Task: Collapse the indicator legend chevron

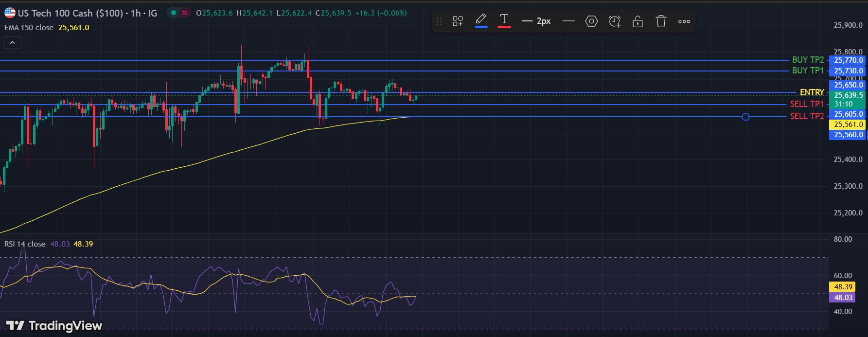Action: [13, 43]
